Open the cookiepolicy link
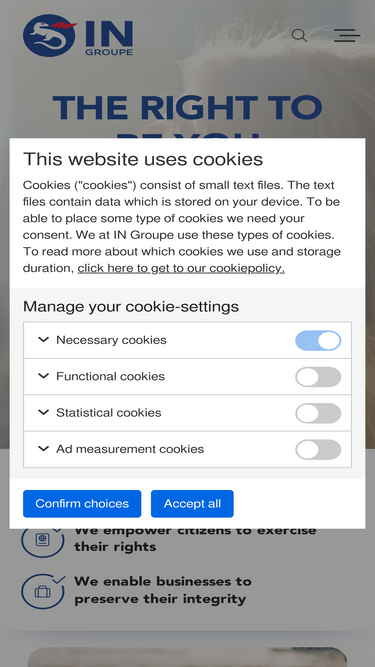 (181, 268)
